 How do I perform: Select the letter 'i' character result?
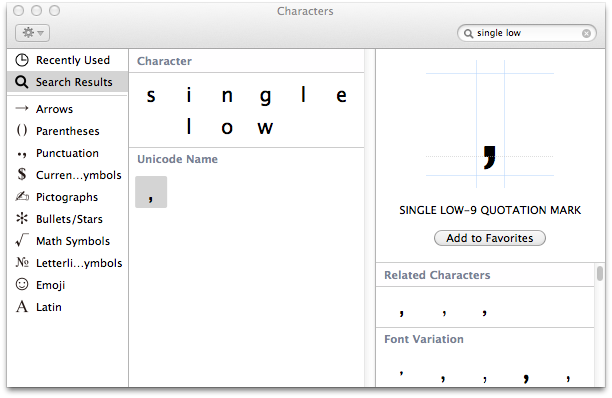189,95
